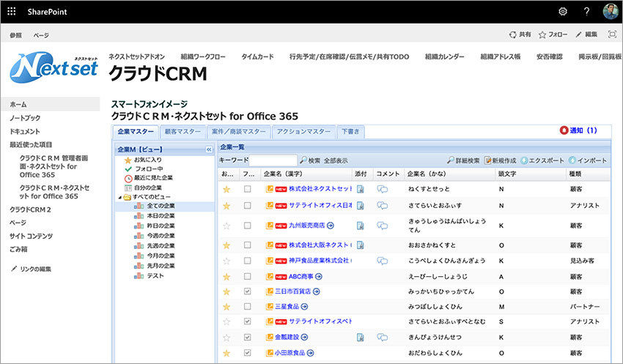623x364 pixels.
Task: Toggle favorite star for 金瓶建設 row
Action: point(226,338)
